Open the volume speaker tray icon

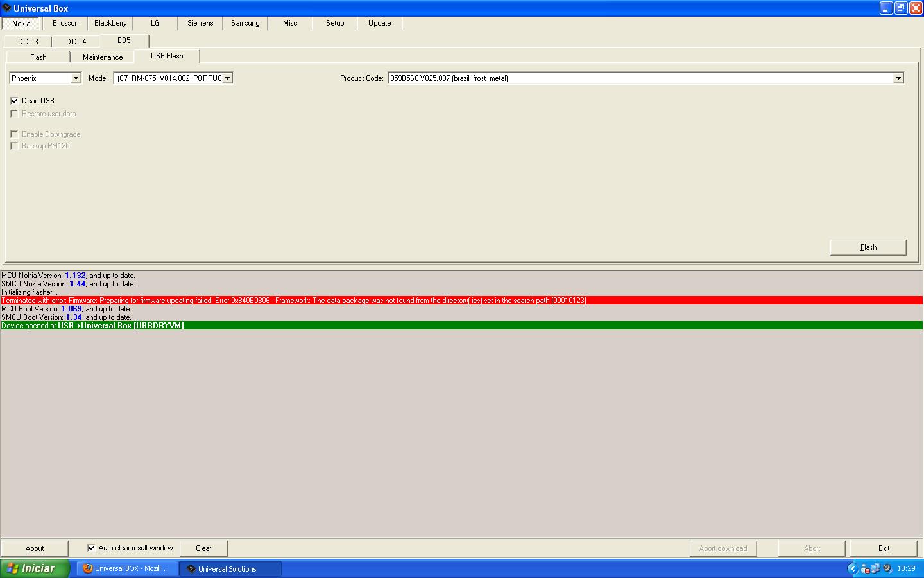[887, 568]
